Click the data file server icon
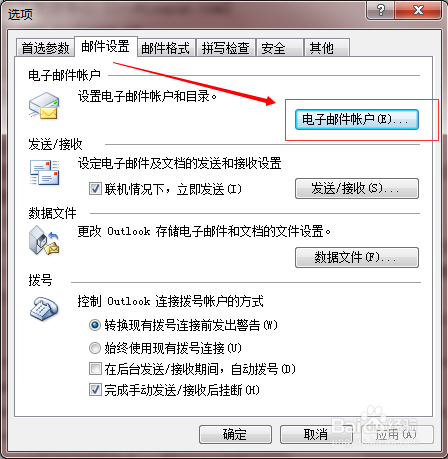 pyautogui.click(x=44, y=240)
